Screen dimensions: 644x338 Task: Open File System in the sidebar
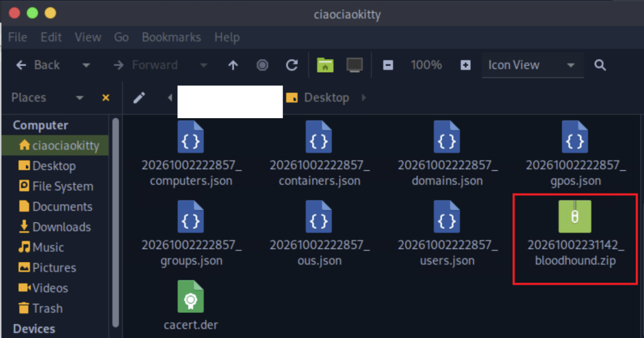coord(55,186)
